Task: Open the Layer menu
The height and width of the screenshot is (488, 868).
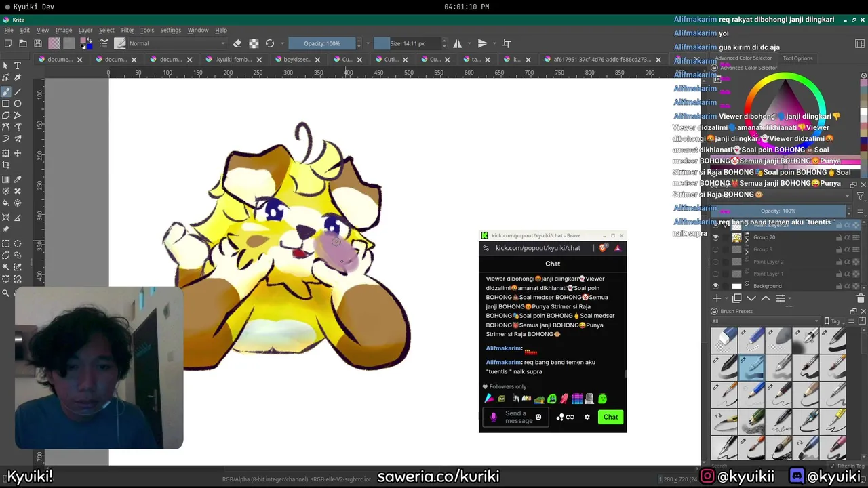Action: pyautogui.click(x=85, y=30)
